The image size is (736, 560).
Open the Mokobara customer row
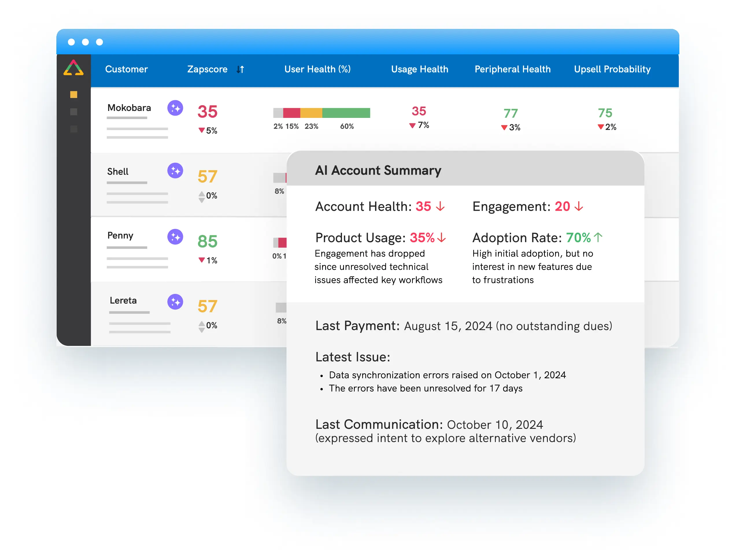tap(384, 120)
